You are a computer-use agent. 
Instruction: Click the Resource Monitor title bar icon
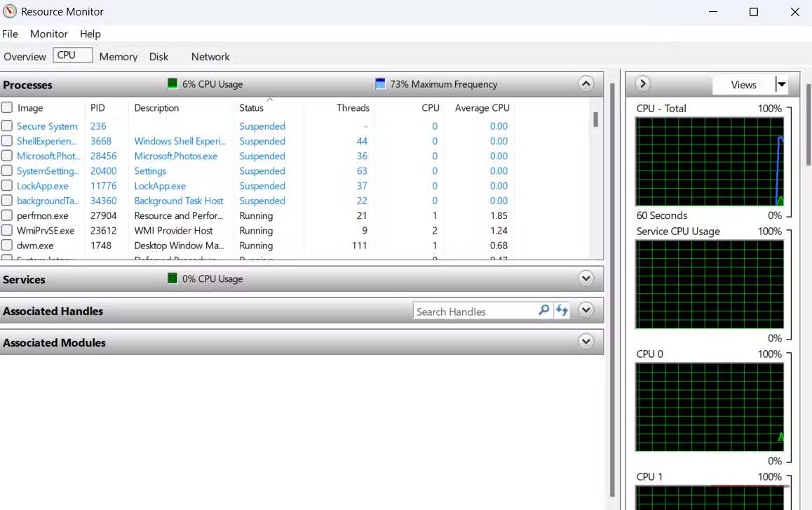pos(10,12)
